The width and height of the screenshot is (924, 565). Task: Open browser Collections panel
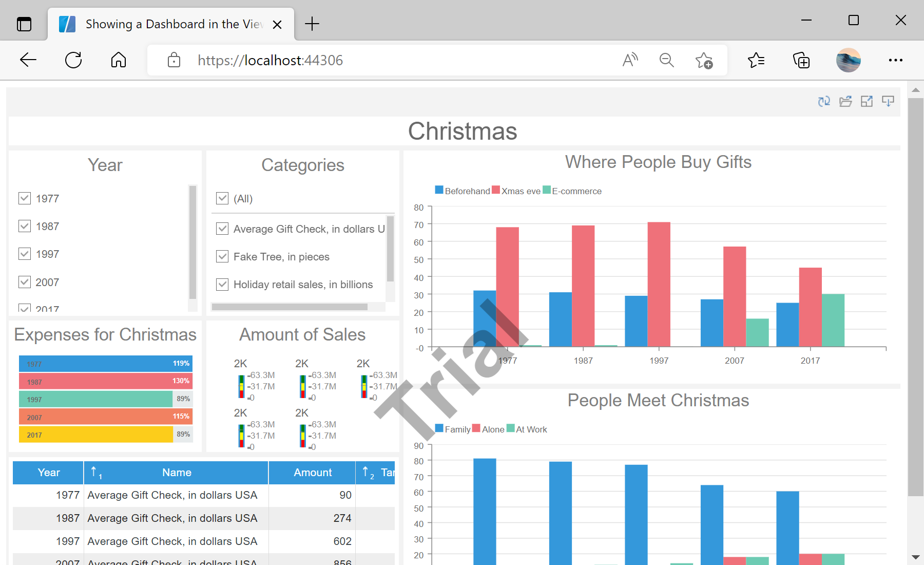(x=801, y=60)
